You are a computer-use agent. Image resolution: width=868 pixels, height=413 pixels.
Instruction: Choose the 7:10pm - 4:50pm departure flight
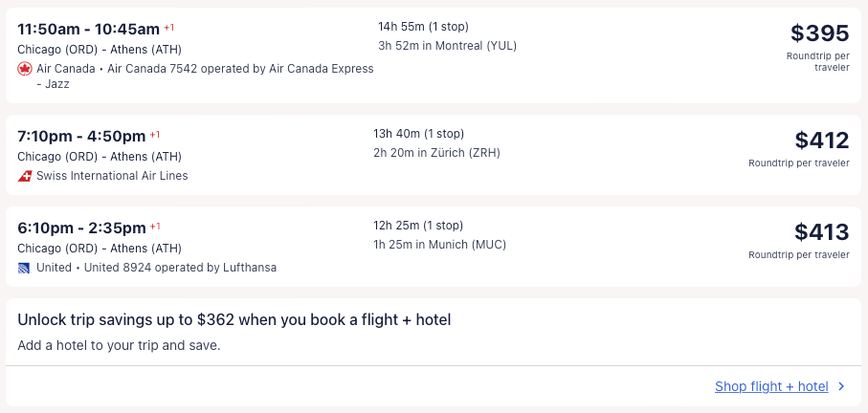coord(81,136)
